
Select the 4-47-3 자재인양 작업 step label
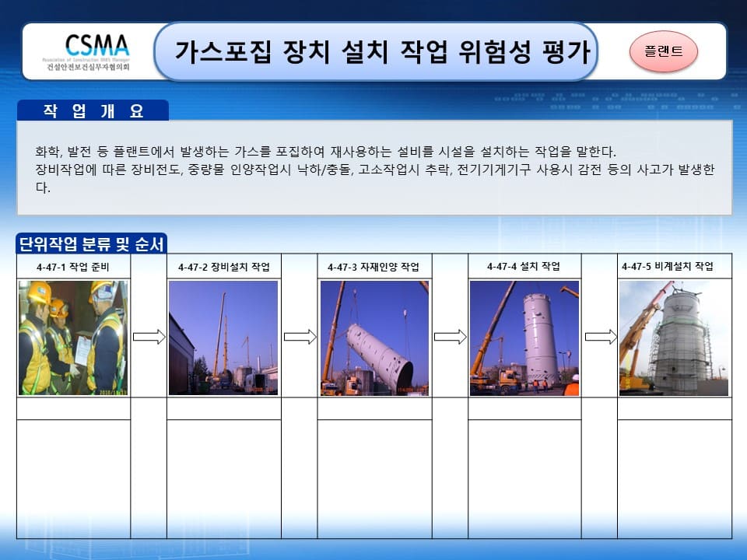coord(373,267)
